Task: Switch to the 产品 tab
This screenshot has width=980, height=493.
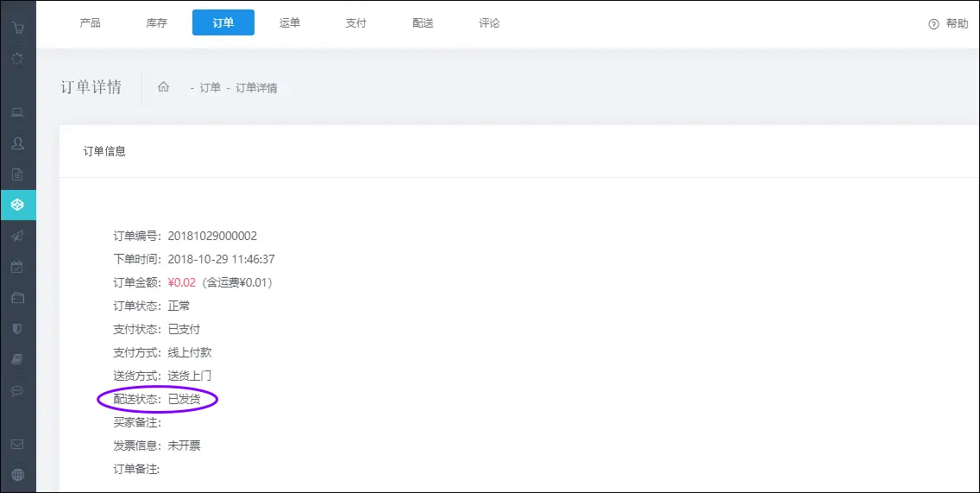Action: pyautogui.click(x=90, y=23)
